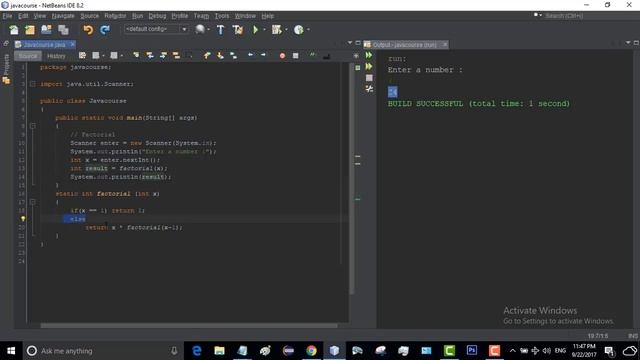Undo the last edit
Image resolution: width=640 pixels, height=360 pixels.
pos(88,30)
